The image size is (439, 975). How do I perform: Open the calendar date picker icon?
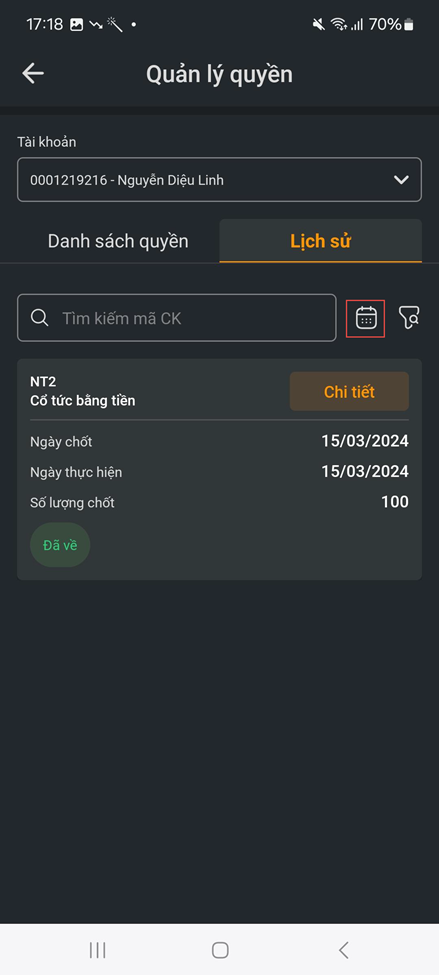[366, 318]
